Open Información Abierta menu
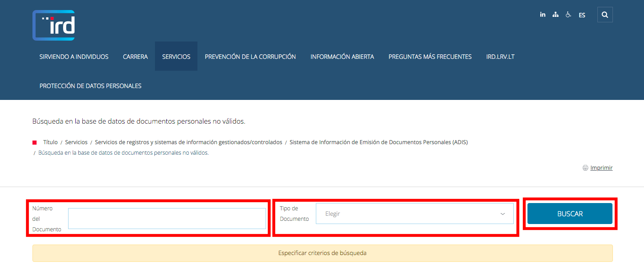Image resolution: width=644 pixels, height=266 pixels. click(342, 57)
